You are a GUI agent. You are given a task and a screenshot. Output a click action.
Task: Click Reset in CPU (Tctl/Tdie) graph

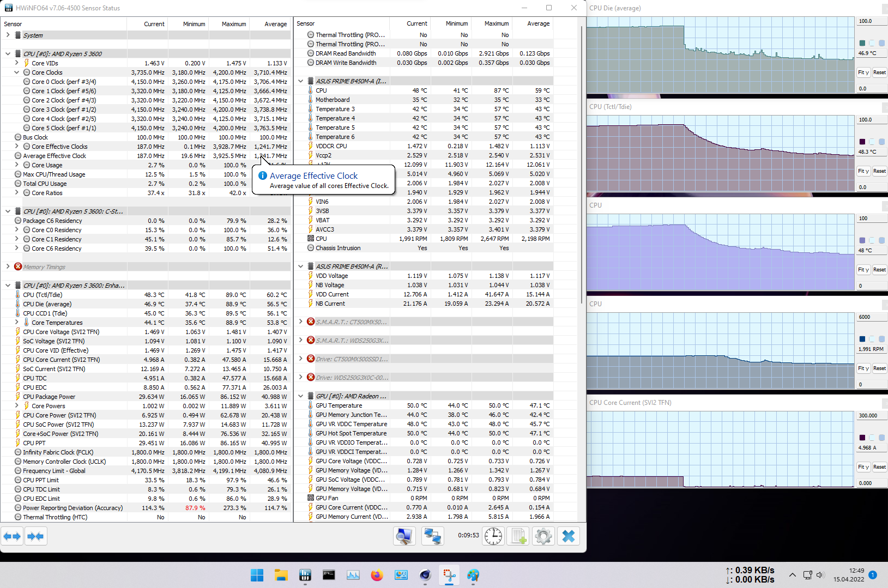click(x=879, y=171)
